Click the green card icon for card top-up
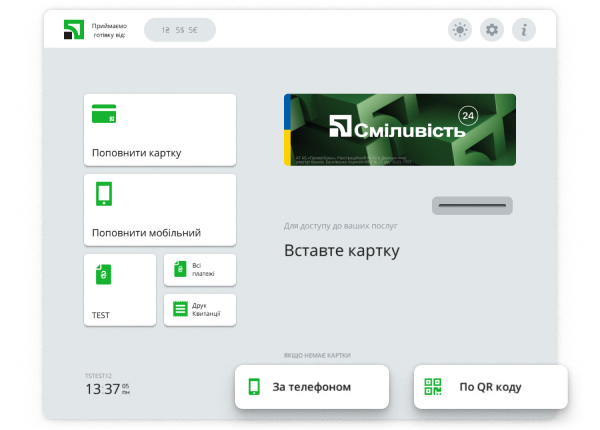Image resolution: width=600 pixels, height=430 pixels. click(104, 114)
